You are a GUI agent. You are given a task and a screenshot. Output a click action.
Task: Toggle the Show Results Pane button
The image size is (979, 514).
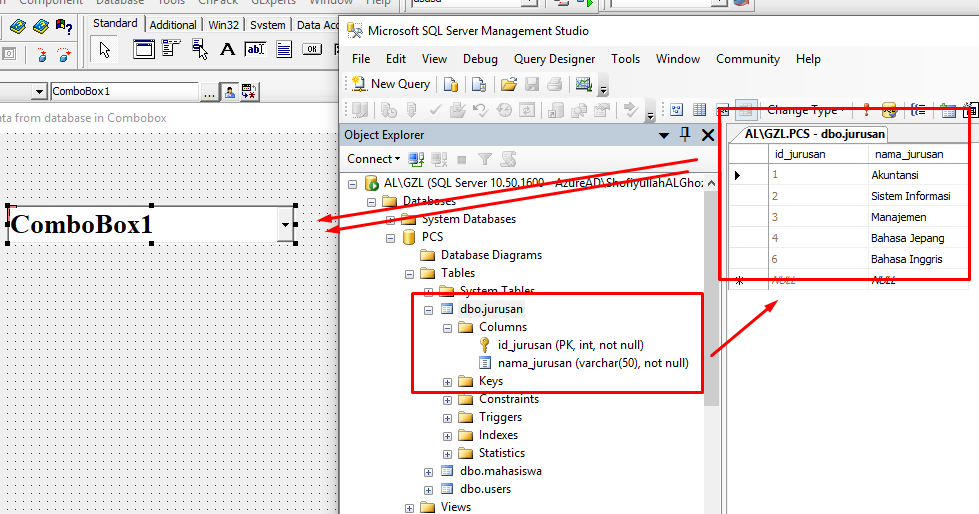(x=745, y=111)
